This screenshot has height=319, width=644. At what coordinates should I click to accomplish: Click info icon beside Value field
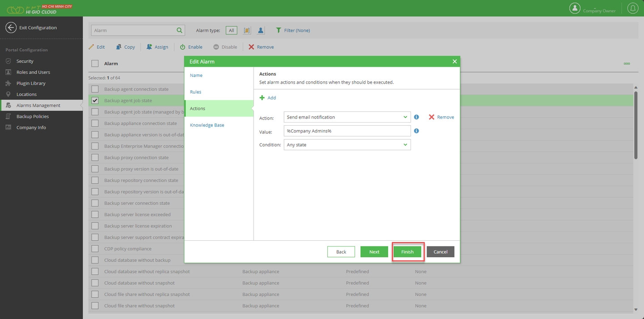pyautogui.click(x=416, y=131)
